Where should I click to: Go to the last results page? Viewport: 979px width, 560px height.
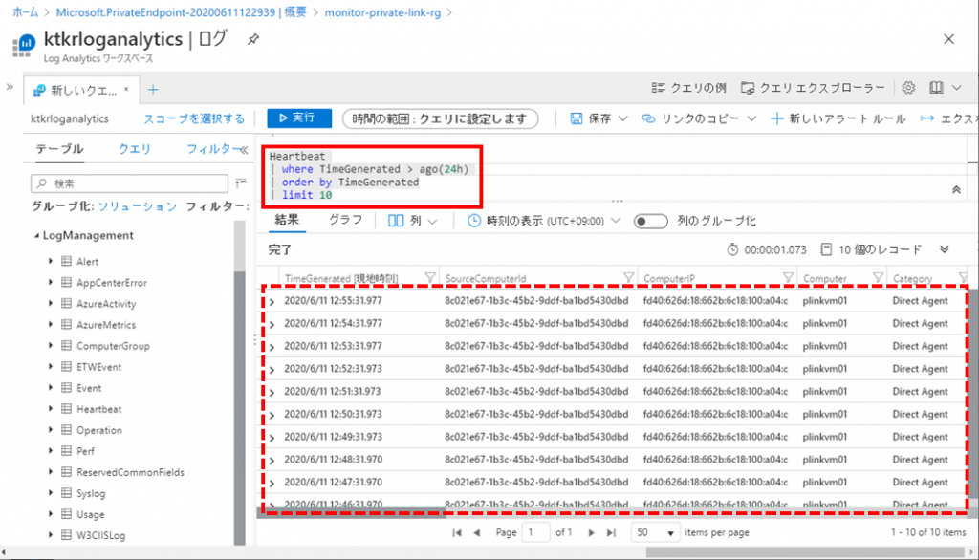611,532
